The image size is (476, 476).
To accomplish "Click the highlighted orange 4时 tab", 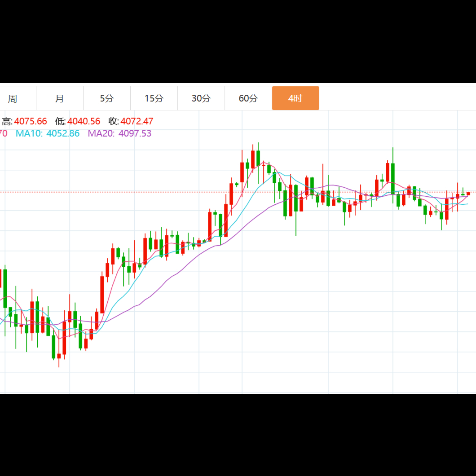I will [295, 98].
